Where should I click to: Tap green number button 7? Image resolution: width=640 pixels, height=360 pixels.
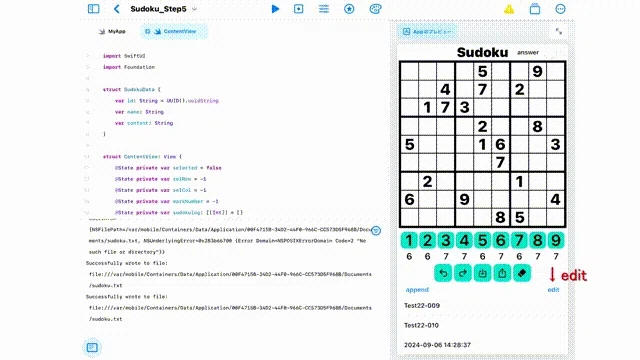pos(519,240)
